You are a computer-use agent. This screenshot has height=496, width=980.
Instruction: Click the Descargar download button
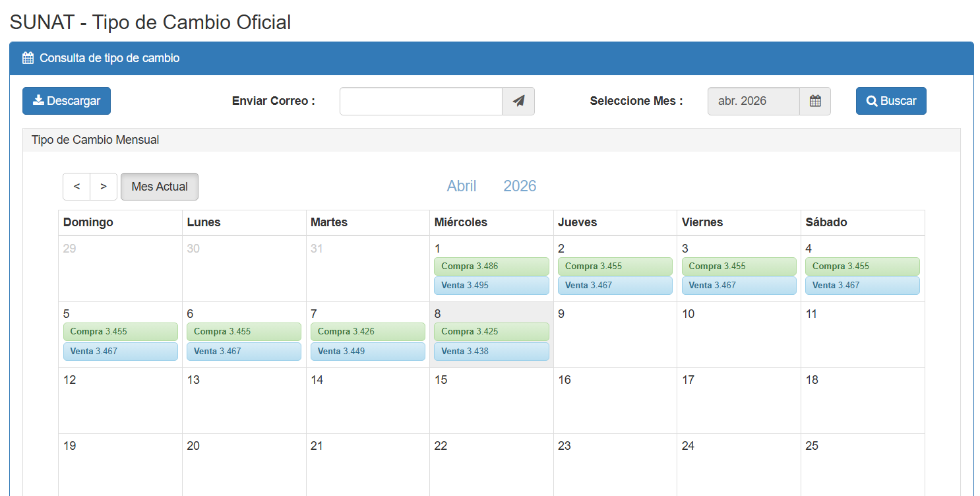pyautogui.click(x=67, y=101)
